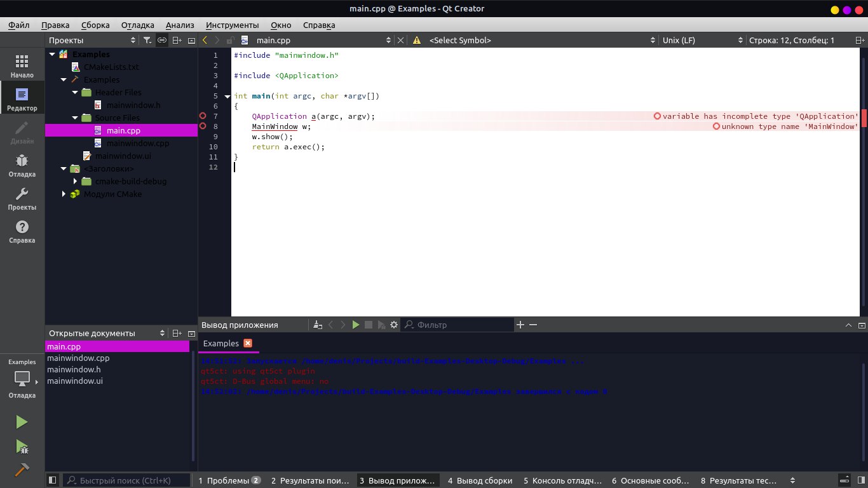The width and height of the screenshot is (868, 488).
Task: Close the Open Documents panel
Action: coord(191,334)
